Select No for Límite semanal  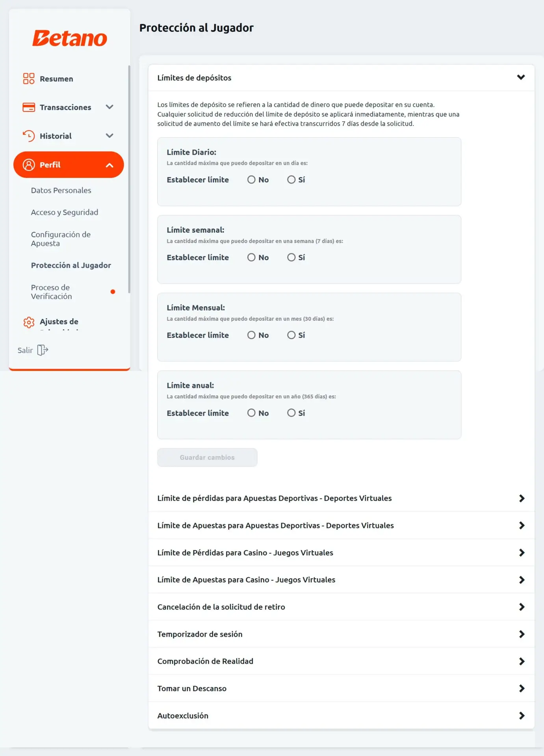click(251, 258)
